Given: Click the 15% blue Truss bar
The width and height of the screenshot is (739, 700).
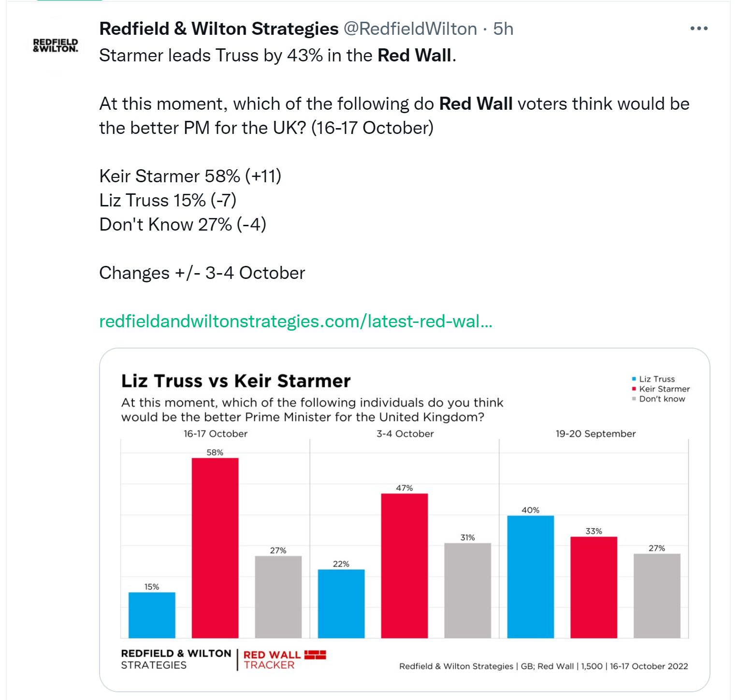Looking at the screenshot, I should click(x=152, y=615).
